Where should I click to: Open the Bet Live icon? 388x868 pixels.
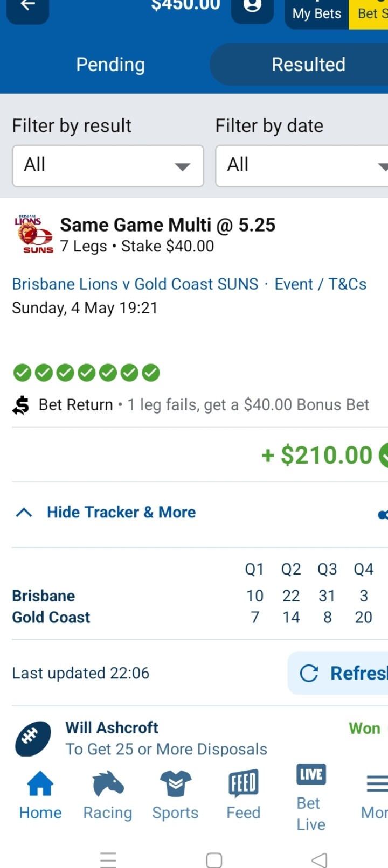click(x=311, y=774)
